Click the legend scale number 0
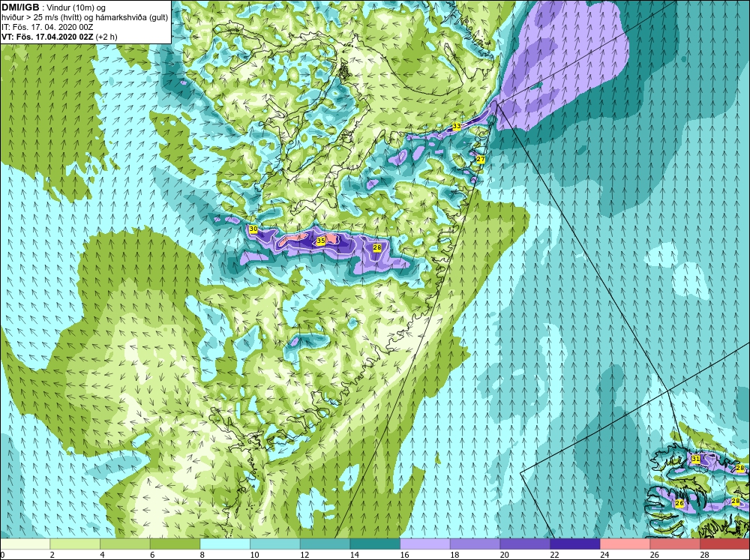Viewport: 750px width, 560px height. coord(2,555)
